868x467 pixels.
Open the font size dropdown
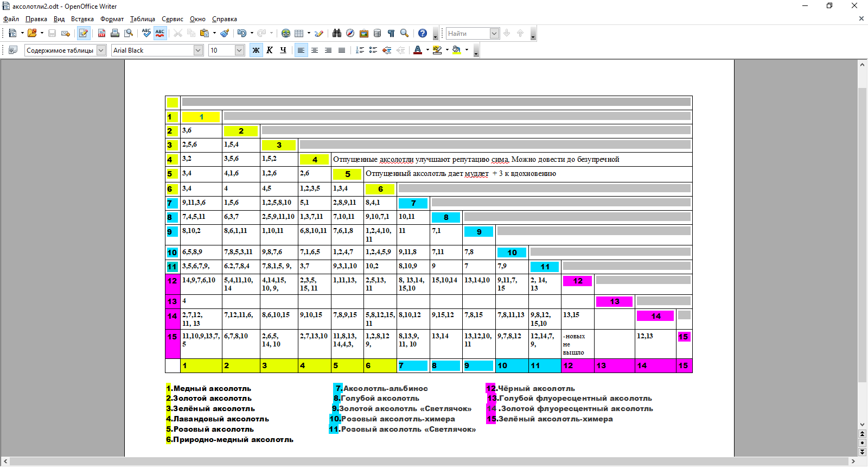click(239, 50)
